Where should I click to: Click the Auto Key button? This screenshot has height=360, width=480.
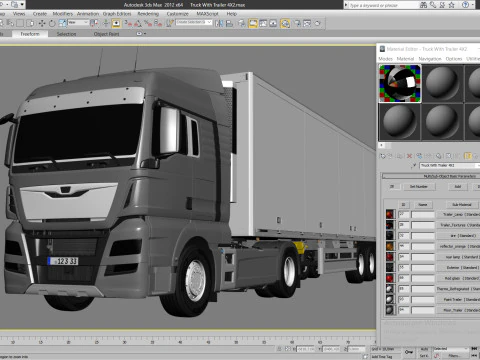(424, 349)
